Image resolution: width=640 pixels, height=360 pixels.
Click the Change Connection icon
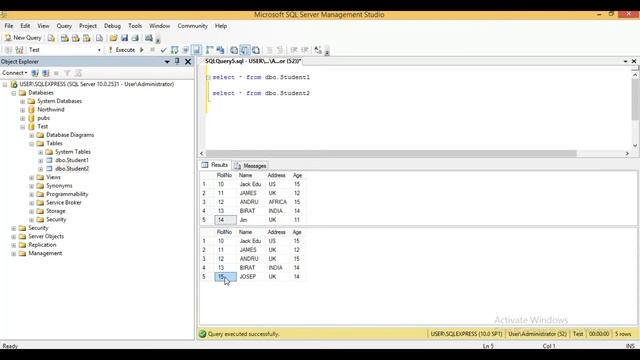[19, 50]
